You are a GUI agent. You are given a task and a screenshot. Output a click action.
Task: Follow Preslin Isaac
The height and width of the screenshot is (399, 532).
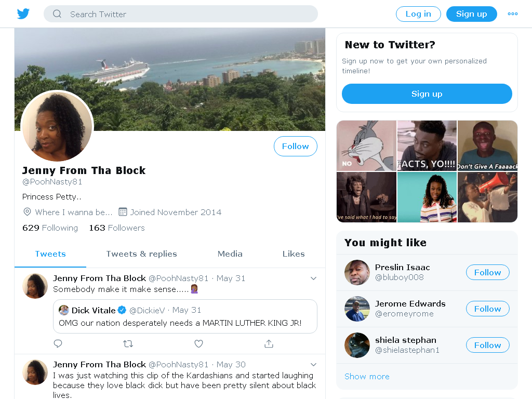(x=487, y=272)
